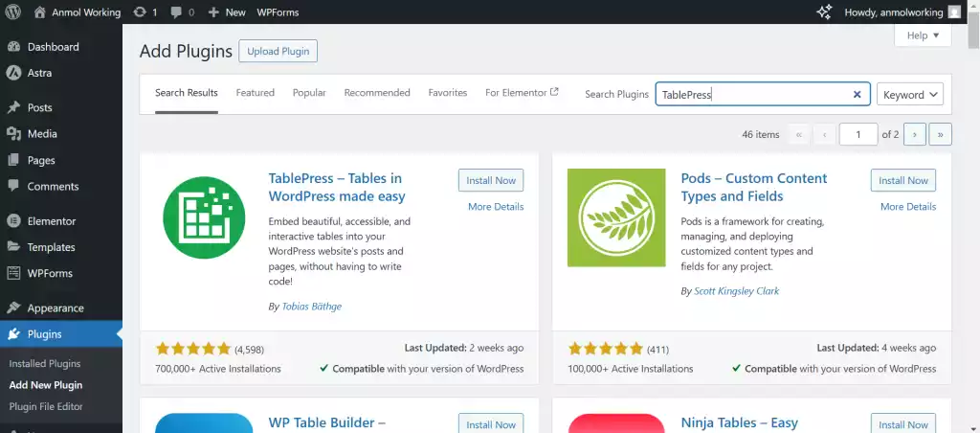
Task: Install the TablePress plugin
Action: 491,180
